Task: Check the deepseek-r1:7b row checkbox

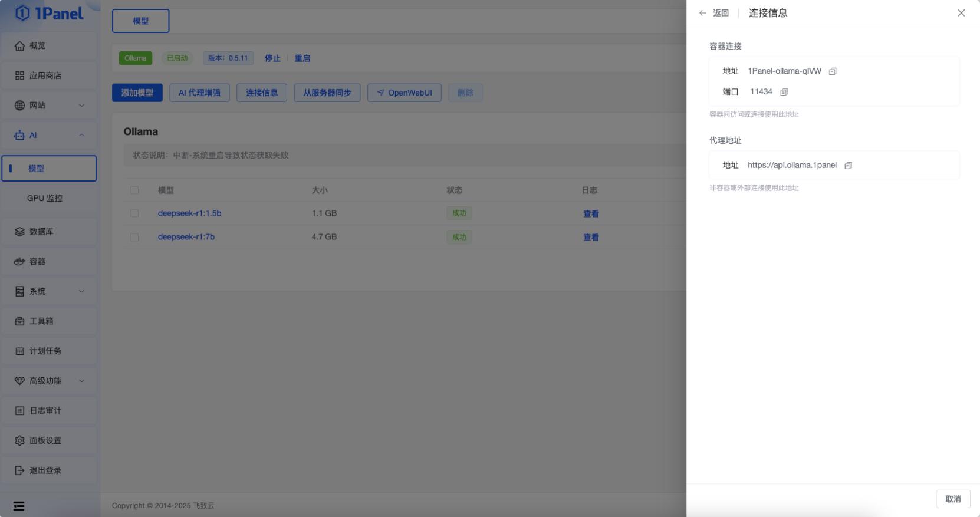Action: [134, 237]
